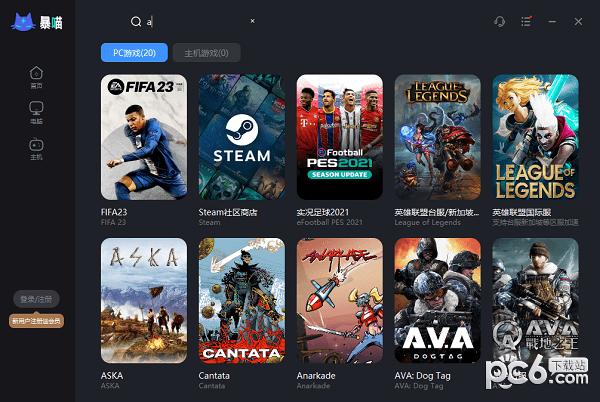Click the gray Steam subtitle
Image resolution: width=600 pixels, height=402 pixels.
pyautogui.click(x=209, y=222)
